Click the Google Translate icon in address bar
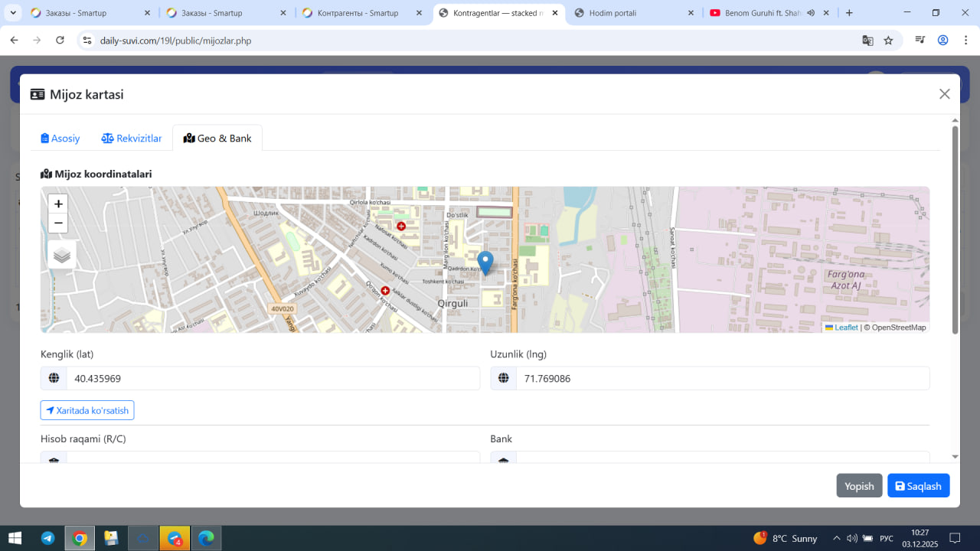The height and width of the screenshot is (551, 980). 867,41
